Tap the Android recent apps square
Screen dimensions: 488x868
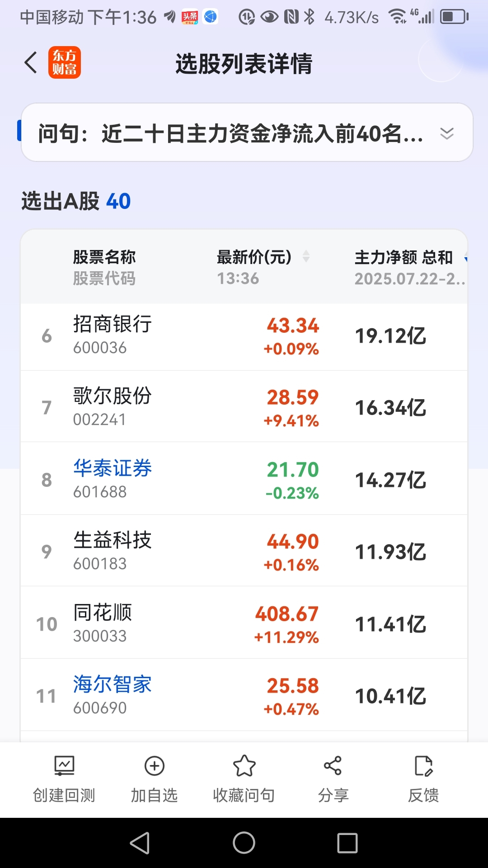(x=347, y=843)
